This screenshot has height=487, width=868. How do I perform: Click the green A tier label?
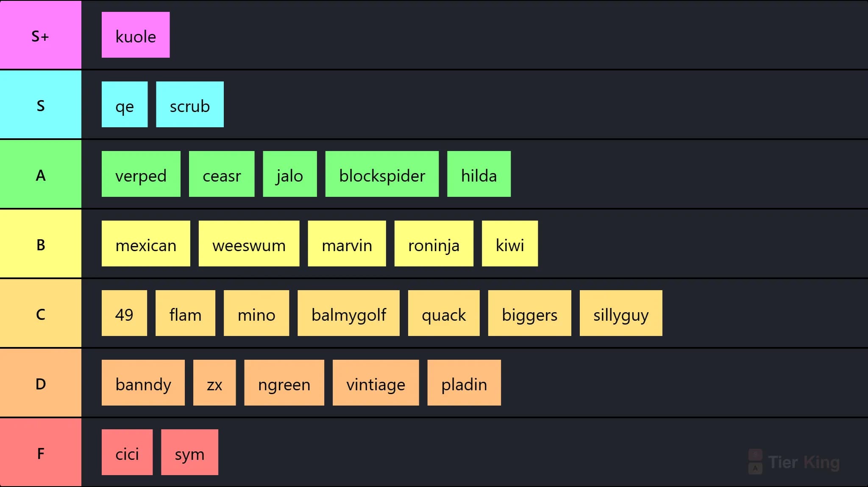tap(41, 174)
